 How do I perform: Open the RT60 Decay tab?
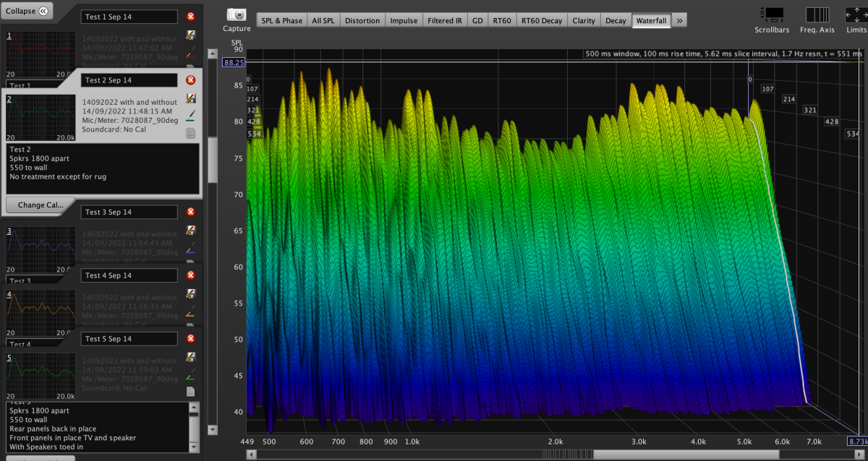coord(541,21)
